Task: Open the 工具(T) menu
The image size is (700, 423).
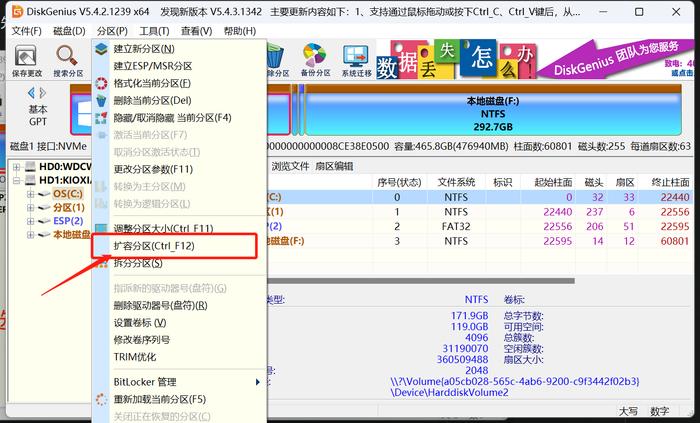Action: pos(154,31)
